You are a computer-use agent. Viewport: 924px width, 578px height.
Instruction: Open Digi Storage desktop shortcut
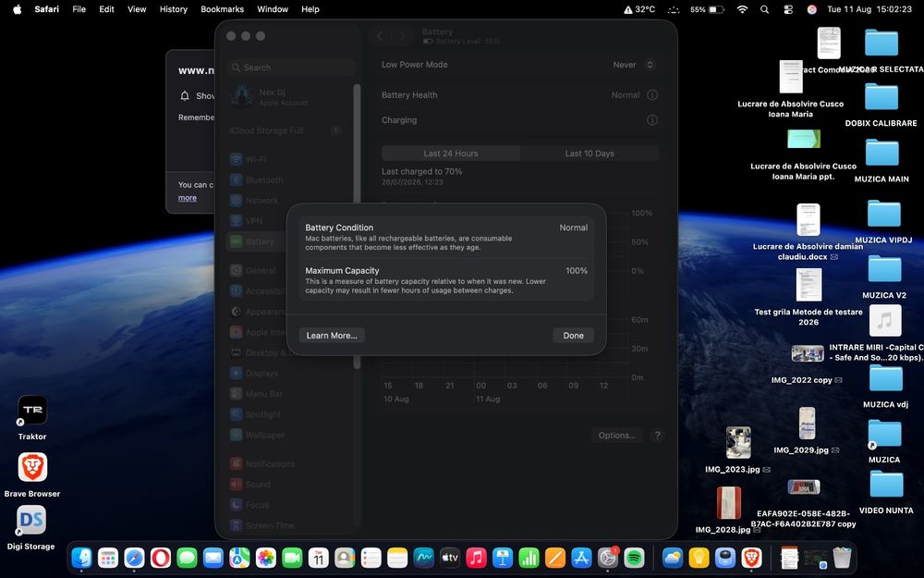31,529
